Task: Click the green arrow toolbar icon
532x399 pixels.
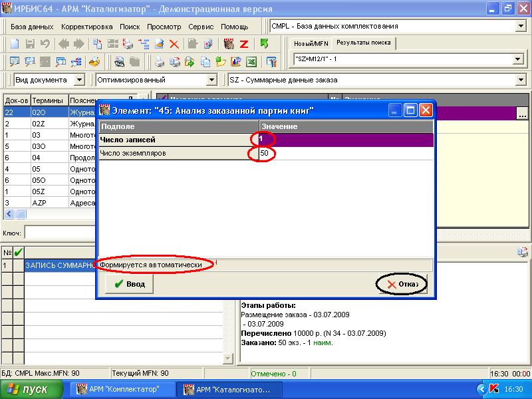Action: click(x=265, y=45)
